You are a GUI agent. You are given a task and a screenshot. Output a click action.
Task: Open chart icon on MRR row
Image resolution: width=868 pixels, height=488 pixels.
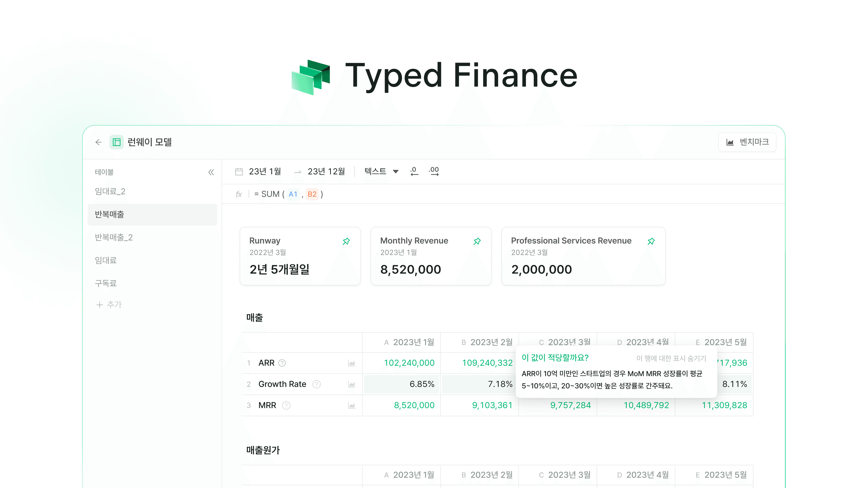pos(351,406)
